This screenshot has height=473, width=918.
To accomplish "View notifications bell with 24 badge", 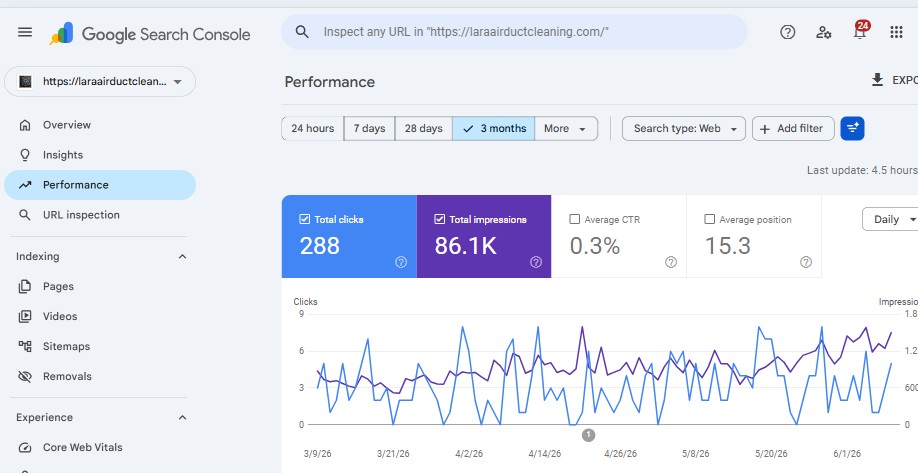I will 859,31.
